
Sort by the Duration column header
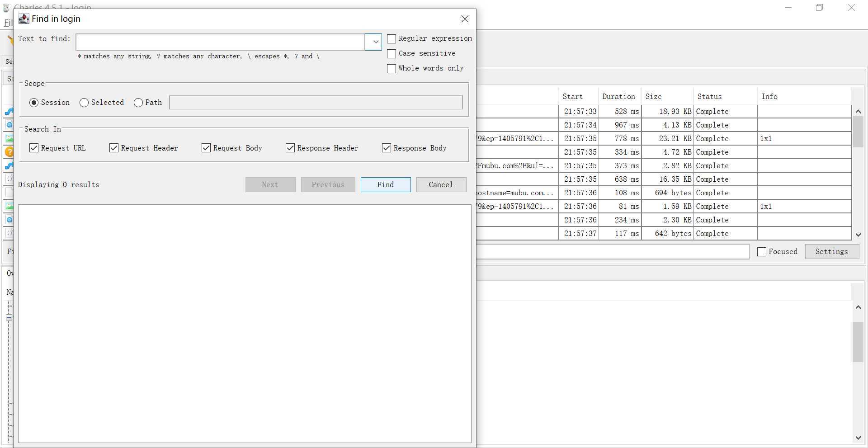[x=620, y=96]
